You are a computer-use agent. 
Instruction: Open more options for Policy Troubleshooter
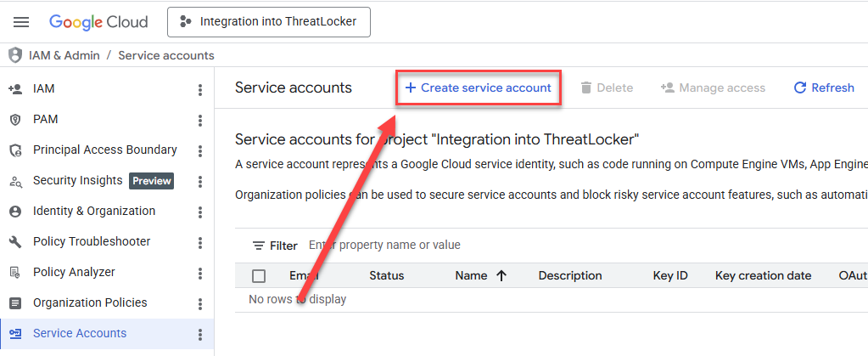(200, 242)
